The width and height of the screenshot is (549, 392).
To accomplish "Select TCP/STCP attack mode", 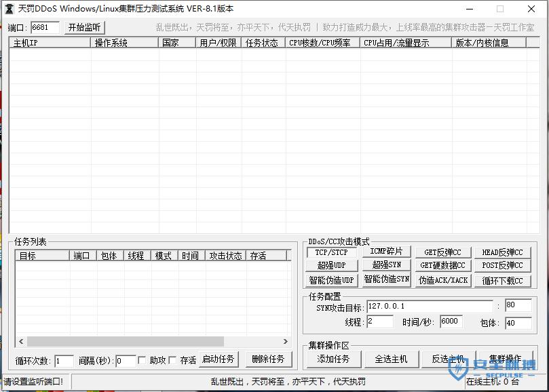I will tap(333, 252).
